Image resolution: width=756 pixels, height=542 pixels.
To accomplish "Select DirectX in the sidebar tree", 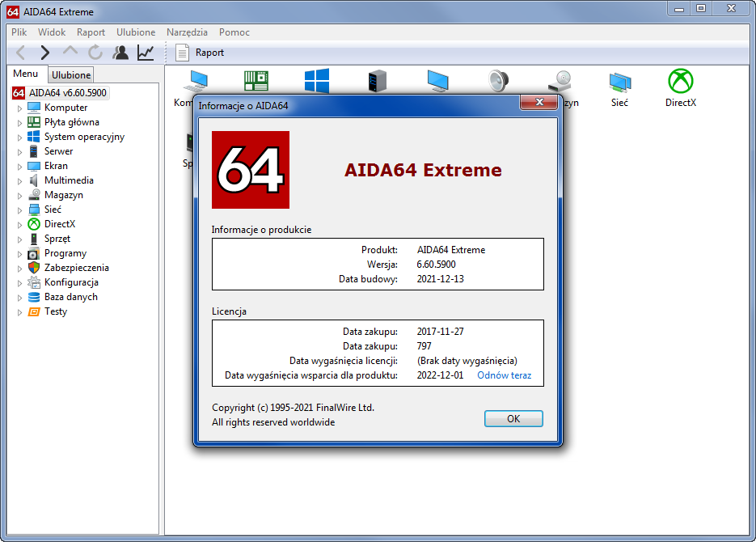I will (60, 224).
